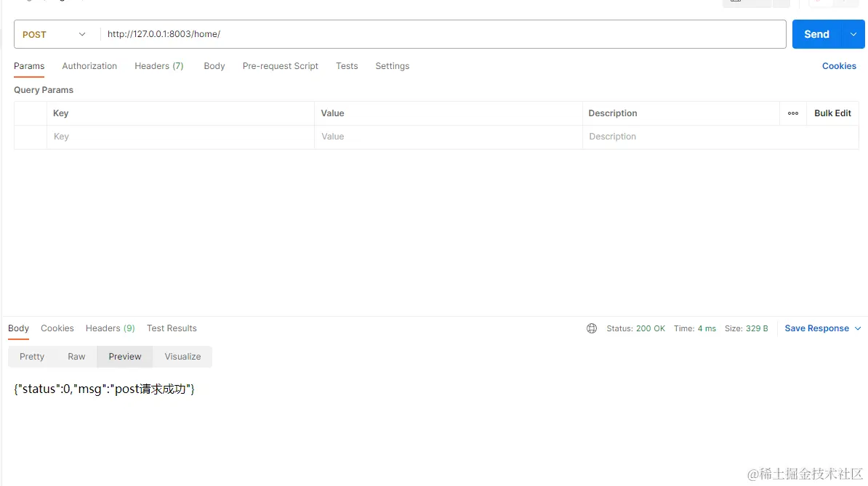Select the Preview response view
Viewport: 868px width, 486px height.
125,357
